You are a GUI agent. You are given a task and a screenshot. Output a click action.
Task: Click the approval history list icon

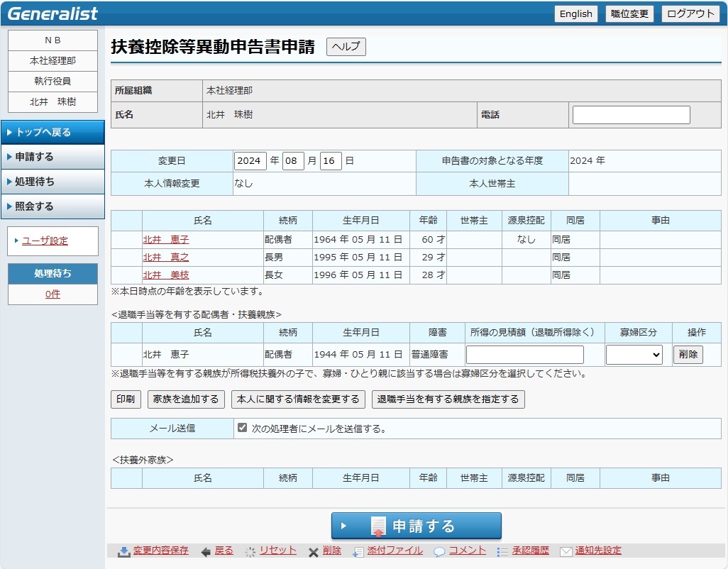(502, 551)
